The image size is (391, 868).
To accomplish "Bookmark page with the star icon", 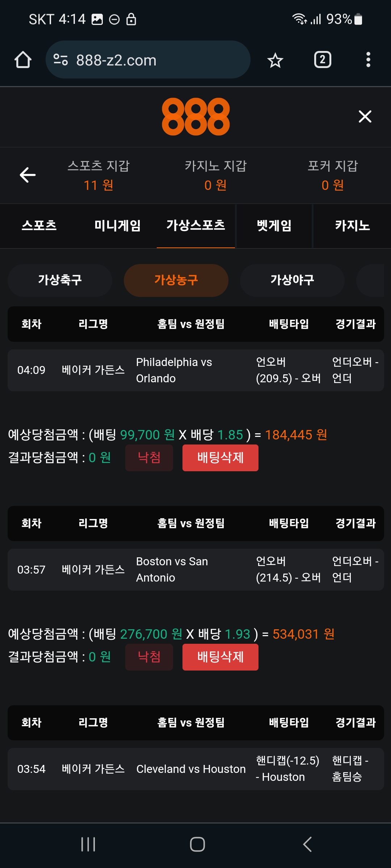I will click(x=275, y=60).
